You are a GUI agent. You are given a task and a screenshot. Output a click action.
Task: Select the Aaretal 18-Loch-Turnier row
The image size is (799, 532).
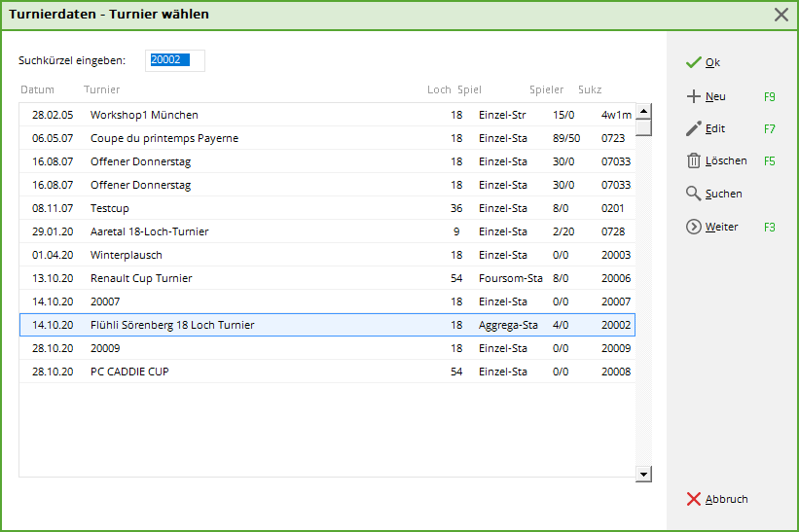[x=149, y=231]
